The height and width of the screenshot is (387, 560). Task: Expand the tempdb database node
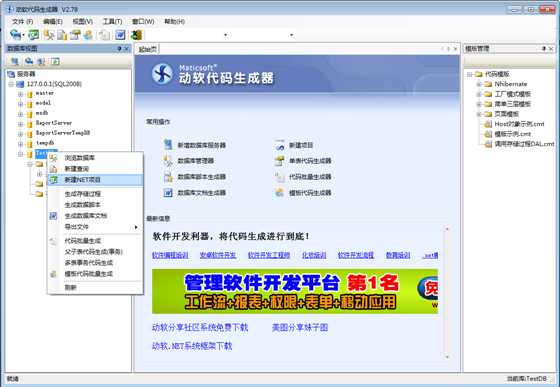click(x=20, y=144)
